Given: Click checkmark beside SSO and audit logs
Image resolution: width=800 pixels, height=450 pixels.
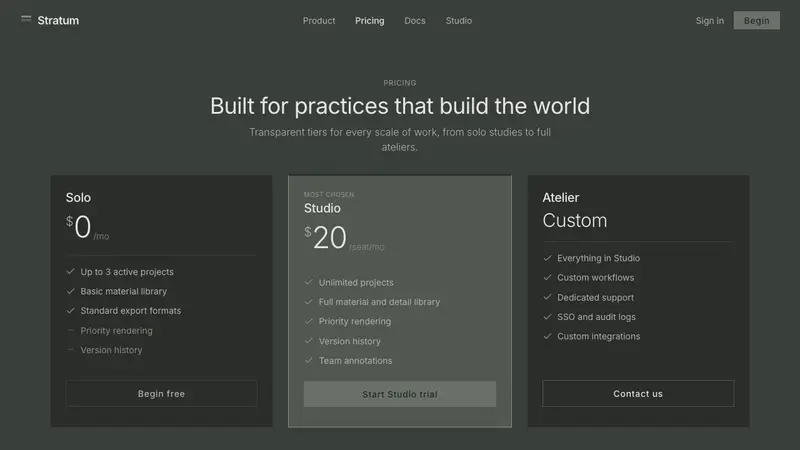Looking at the screenshot, I should (x=547, y=316).
